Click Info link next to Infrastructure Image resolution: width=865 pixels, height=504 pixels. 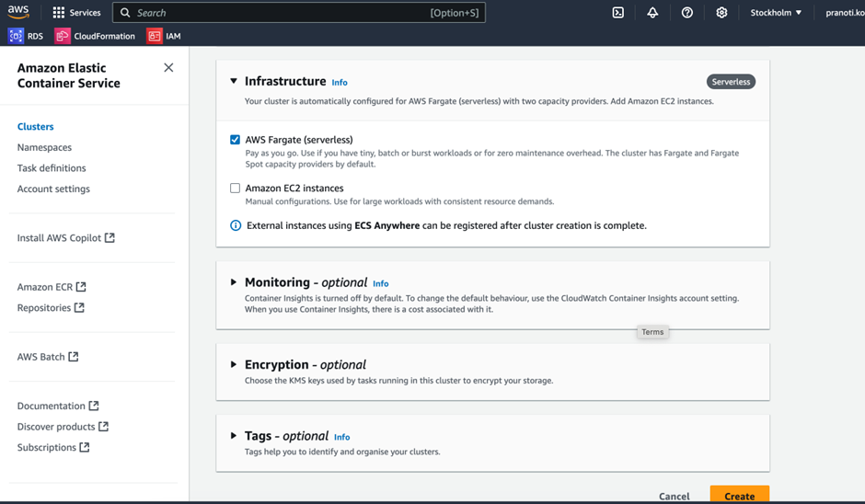(x=340, y=82)
